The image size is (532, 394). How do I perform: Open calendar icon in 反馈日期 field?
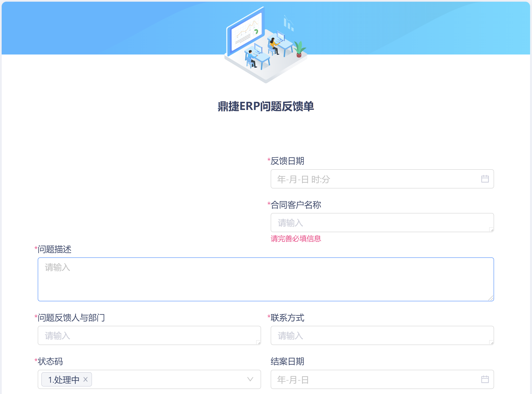485,179
